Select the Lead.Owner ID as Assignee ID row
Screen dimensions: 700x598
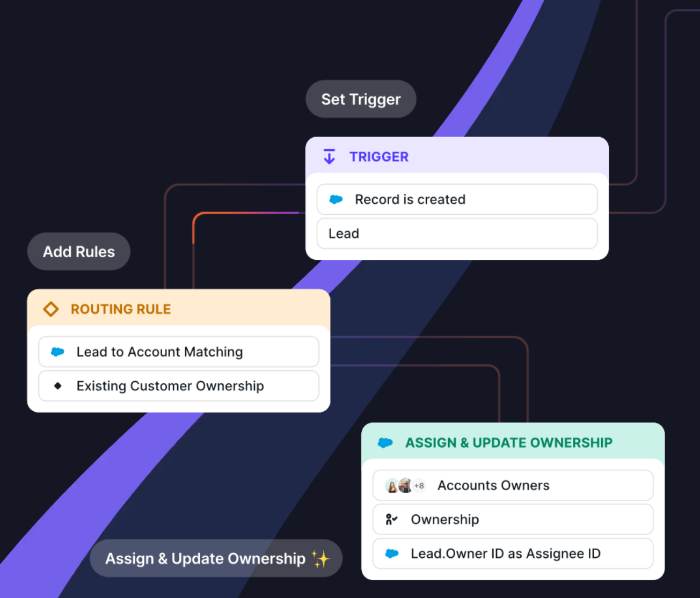click(x=513, y=553)
